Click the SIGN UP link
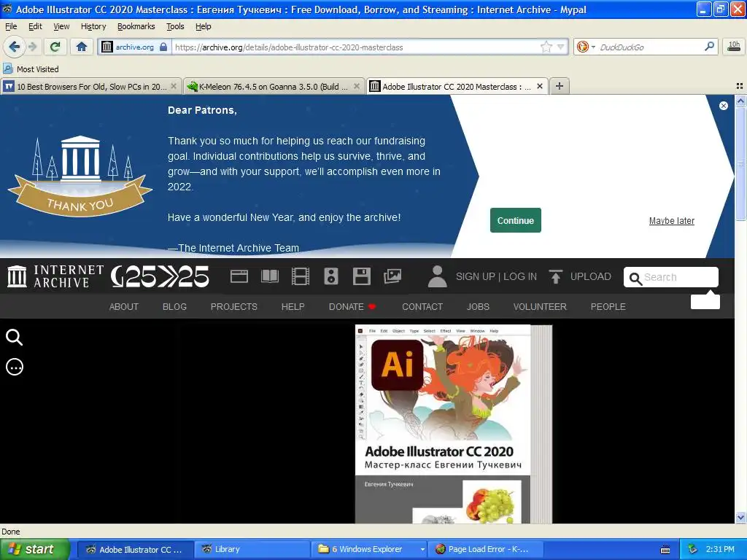This screenshot has height=560, width=747. pyautogui.click(x=476, y=276)
